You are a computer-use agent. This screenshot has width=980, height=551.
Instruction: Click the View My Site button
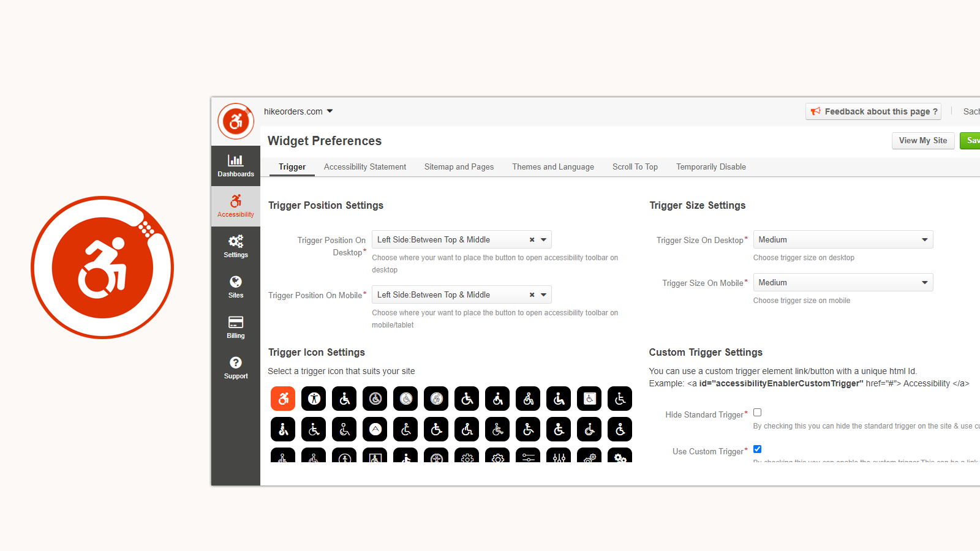click(x=922, y=141)
